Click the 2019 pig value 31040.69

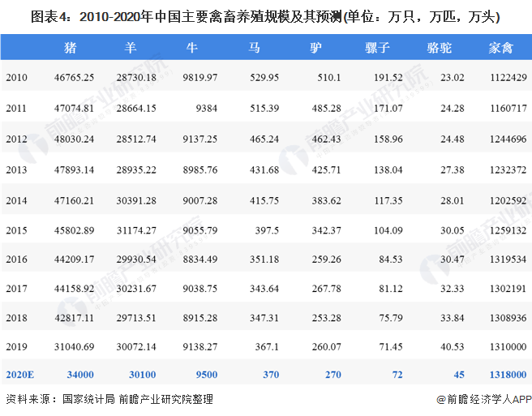[x=74, y=346]
